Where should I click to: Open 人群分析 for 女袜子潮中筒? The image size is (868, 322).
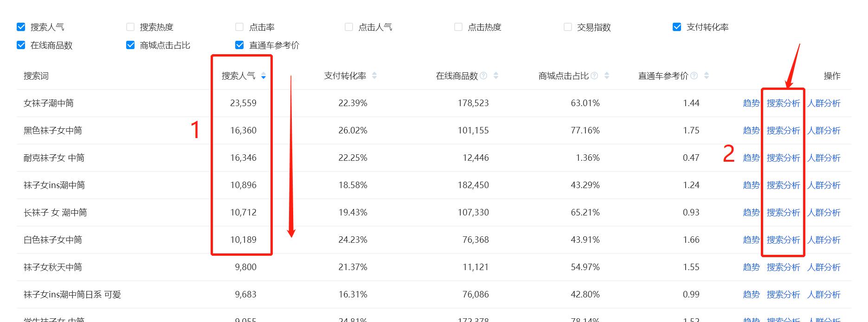click(x=823, y=103)
